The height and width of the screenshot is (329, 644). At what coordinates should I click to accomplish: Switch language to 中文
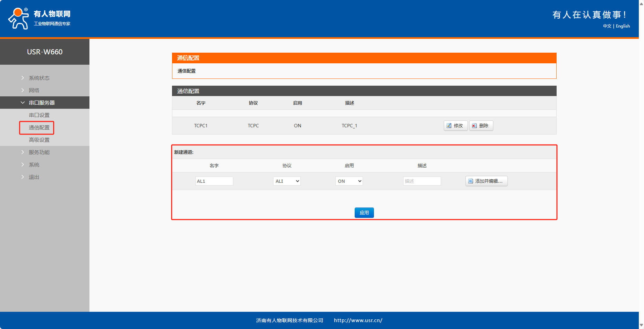coord(607,26)
